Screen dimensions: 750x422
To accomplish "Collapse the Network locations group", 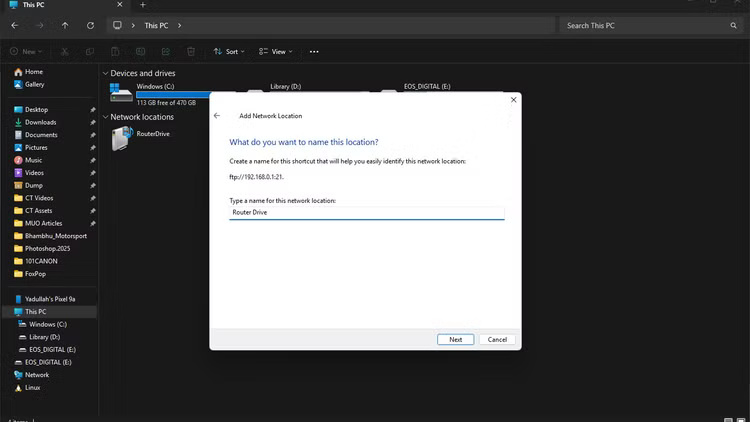I will (x=105, y=117).
